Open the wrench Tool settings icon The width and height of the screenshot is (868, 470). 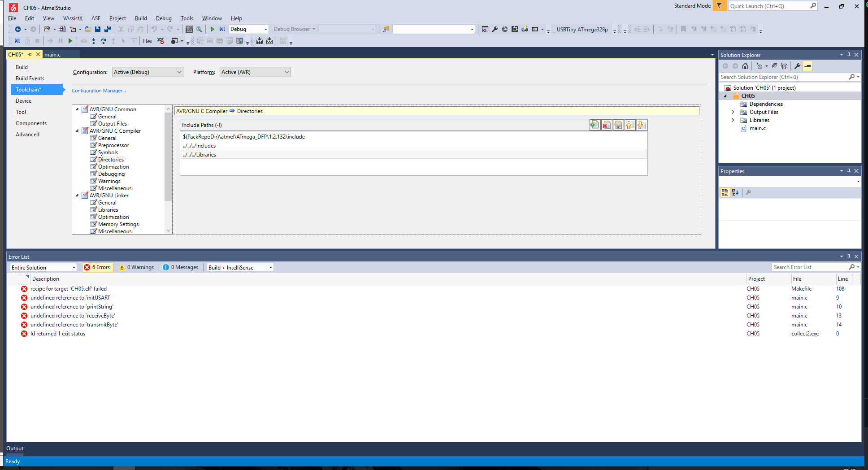click(x=495, y=29)
